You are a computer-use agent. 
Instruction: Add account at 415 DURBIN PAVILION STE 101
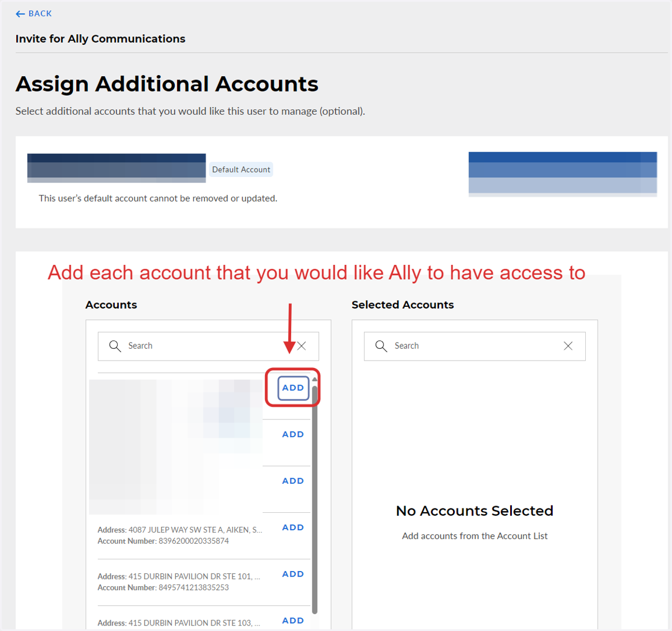click(x=293, y=574)
